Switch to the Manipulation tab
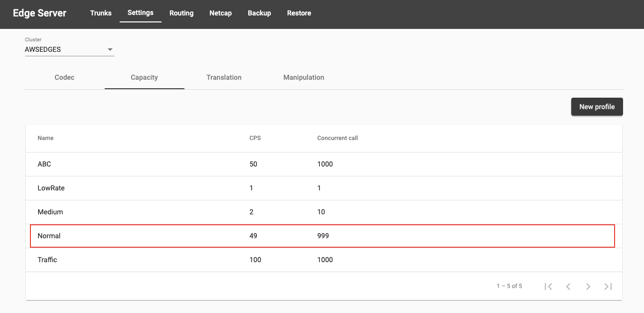The image size is (644, 313). click(x=304, y=77)
